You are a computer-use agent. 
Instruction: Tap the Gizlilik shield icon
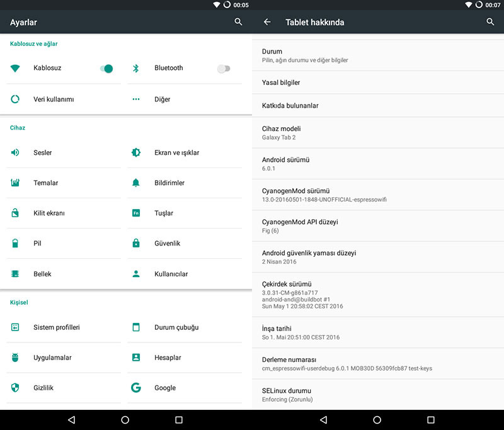click(x=15, y=388)
